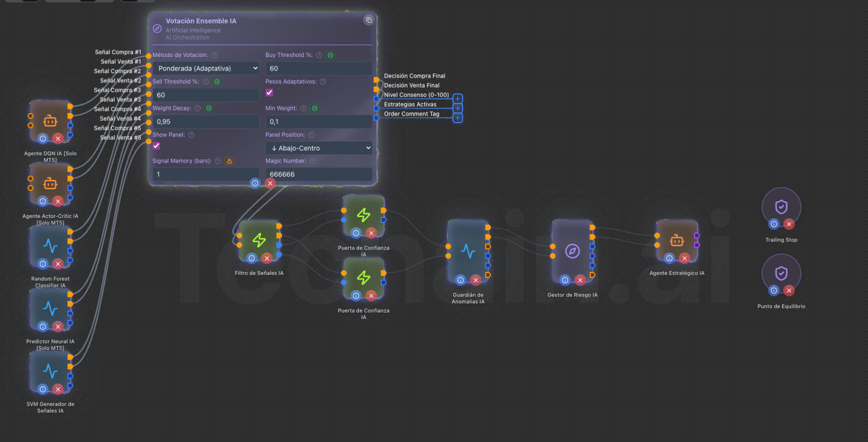
Task: Toggle the Show Panel checkbox
Action: tap(156, 145)
